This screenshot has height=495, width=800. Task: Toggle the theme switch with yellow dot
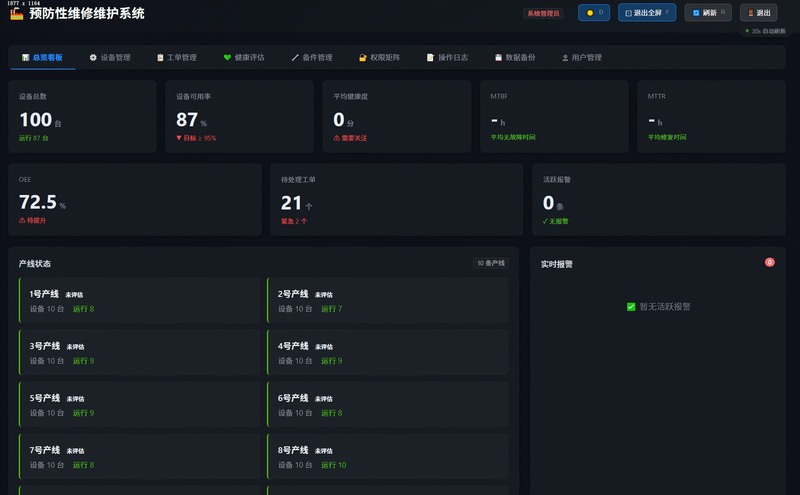[x=594, y=13]
